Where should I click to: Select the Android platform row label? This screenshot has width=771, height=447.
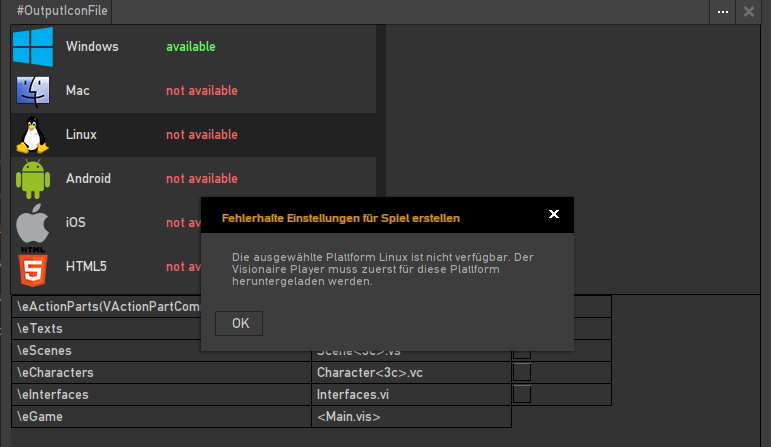(x=89, y=179)
